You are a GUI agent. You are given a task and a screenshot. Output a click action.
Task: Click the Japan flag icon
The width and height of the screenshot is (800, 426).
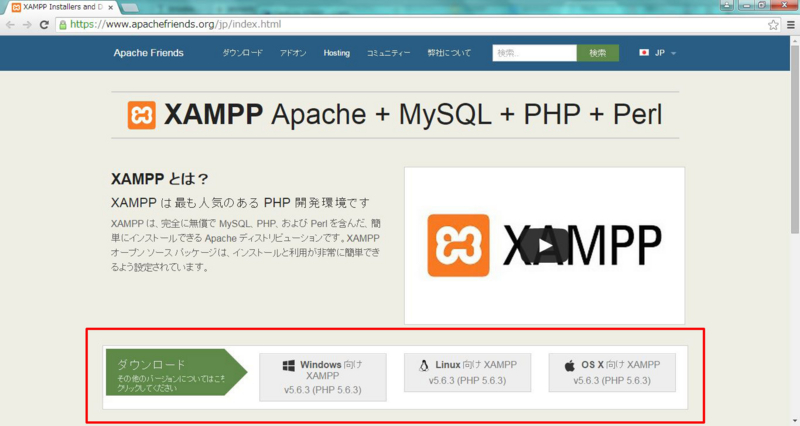tap(644, 53)
